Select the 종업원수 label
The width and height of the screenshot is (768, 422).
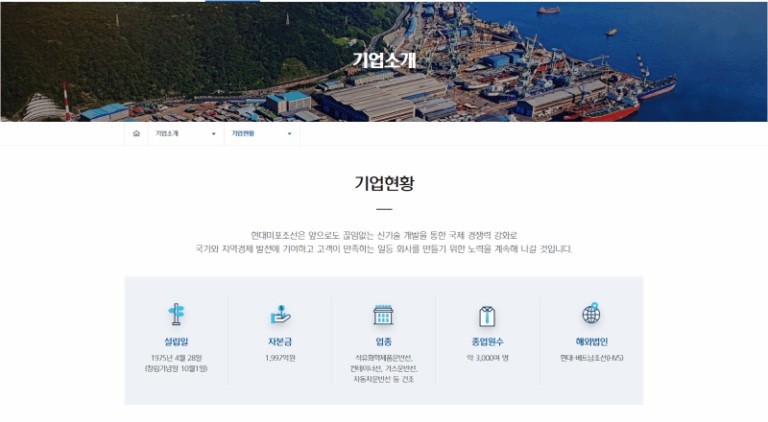point(487,342)
